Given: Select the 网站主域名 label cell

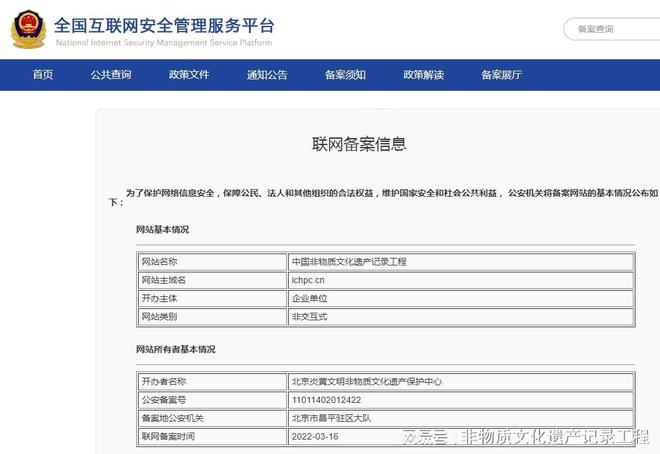Looking at the screenshot, I should [212, 280].
